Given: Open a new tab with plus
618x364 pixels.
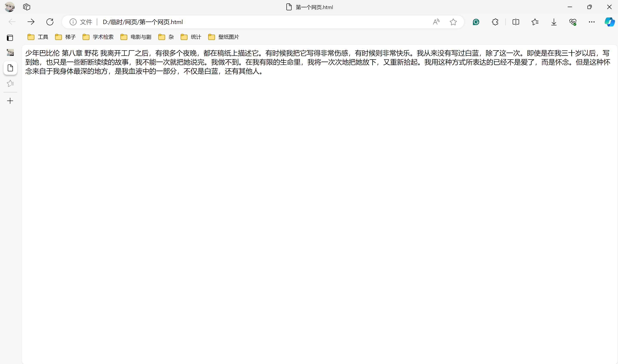Looking at the screenshot, I should coord(10,101).
